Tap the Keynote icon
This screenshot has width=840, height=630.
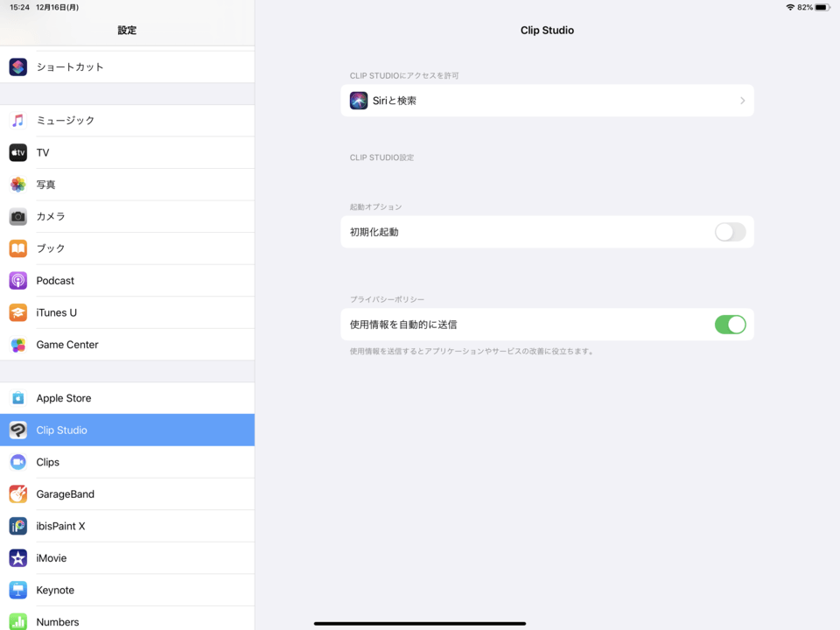[x=18, y=591]
